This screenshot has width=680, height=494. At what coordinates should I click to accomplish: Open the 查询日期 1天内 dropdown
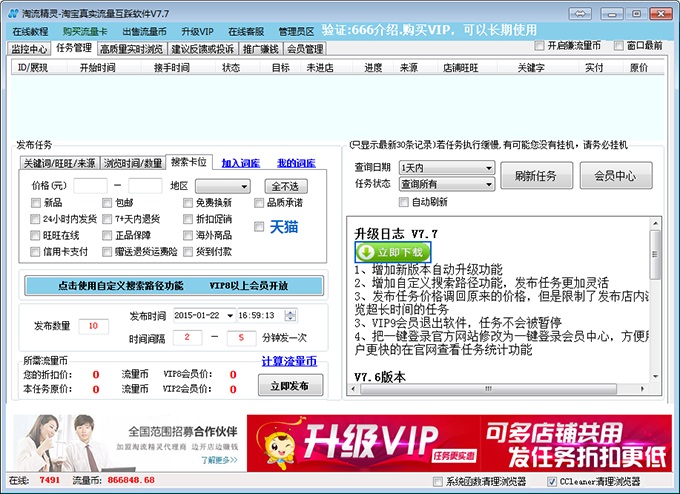point(447,167)
